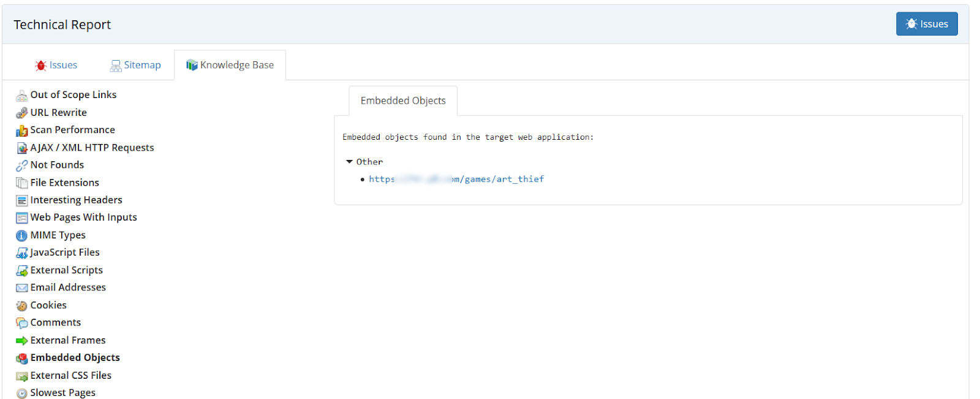
Task: Select JavaScript Files knowledge base item
Action: click(65, 252)
